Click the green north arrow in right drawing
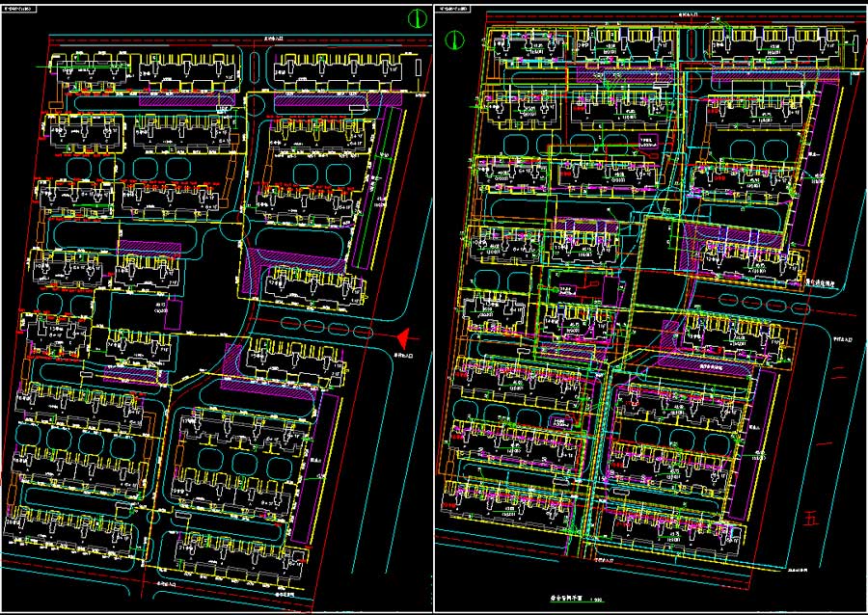This screenshot has width=868, height=615. 457,40
